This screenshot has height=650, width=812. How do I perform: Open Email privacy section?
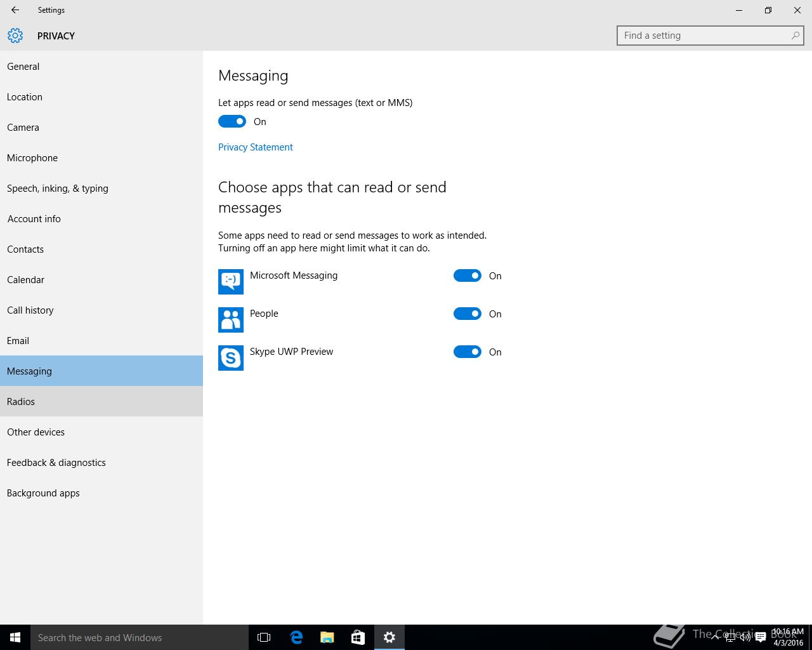pos(101,340)
